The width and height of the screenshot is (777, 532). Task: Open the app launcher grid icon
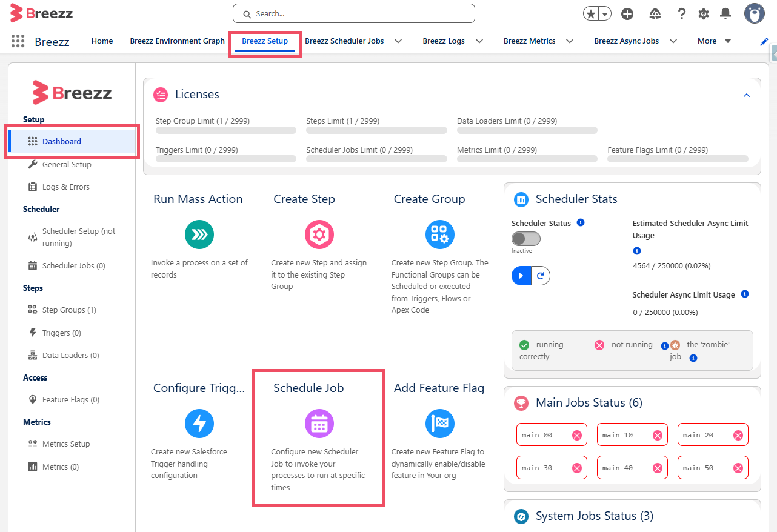(18, 41)
